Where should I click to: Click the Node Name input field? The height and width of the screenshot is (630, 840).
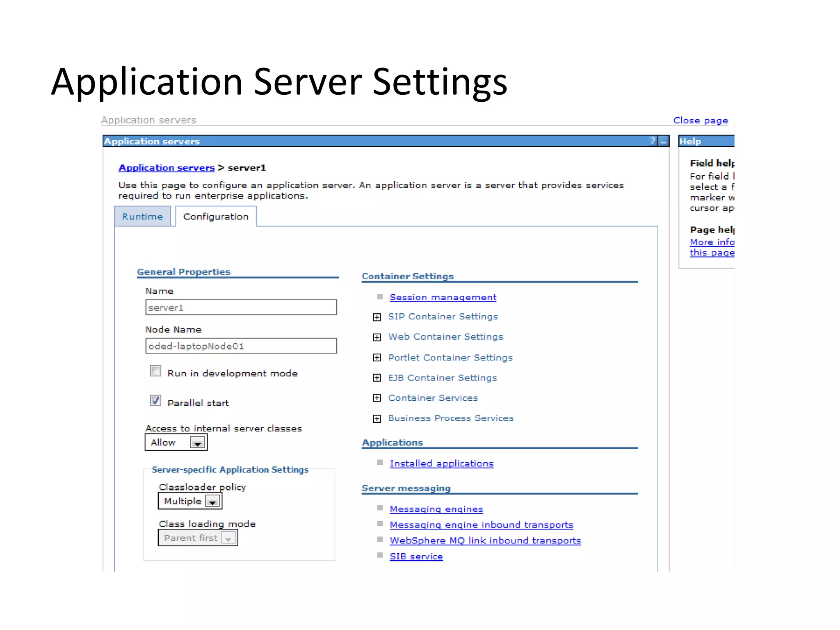pos(241,346)
